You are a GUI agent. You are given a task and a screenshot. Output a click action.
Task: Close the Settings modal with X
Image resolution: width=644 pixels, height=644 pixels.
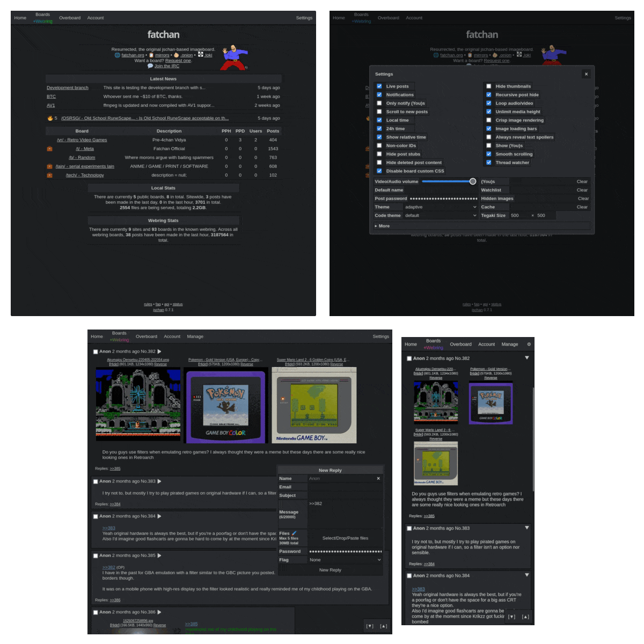click(586, 74)
